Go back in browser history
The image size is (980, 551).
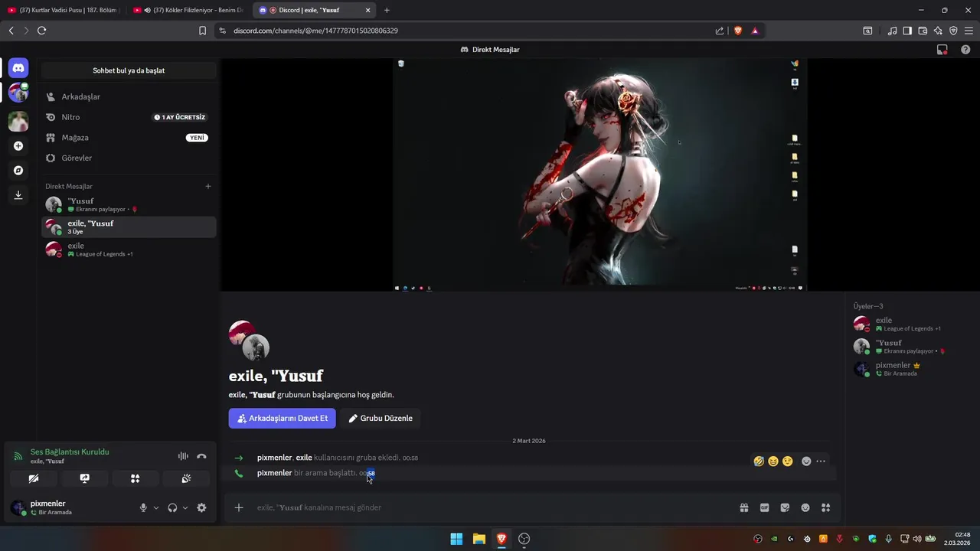[x=11, y=31]
